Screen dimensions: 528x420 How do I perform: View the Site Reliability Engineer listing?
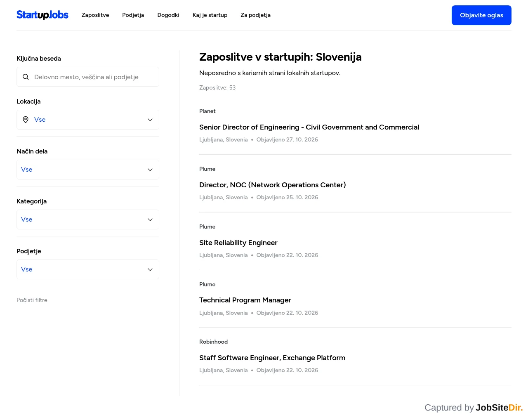coord(238,243)
